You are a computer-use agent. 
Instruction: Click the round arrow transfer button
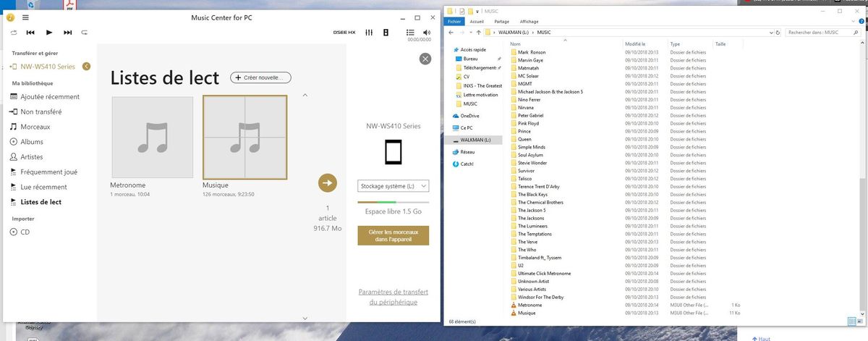click(x=328, y=183)
